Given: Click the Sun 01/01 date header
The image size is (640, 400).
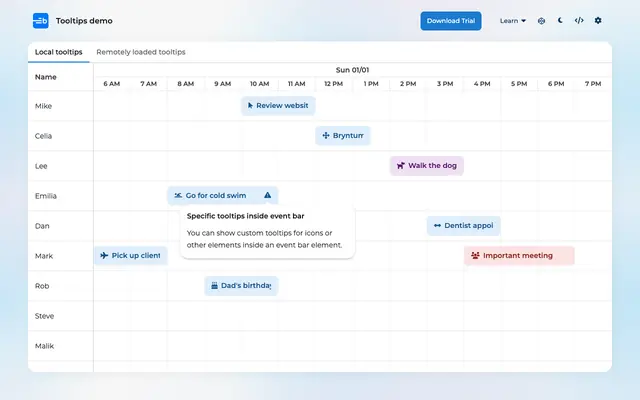Looking at the screenshot, I should pos(352,70).
